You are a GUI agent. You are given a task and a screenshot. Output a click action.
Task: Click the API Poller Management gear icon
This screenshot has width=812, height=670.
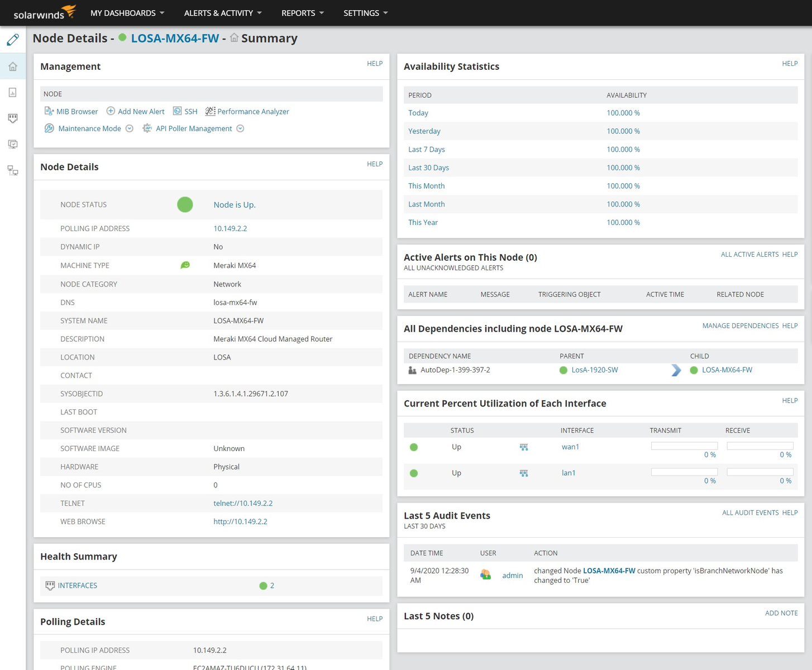tap(147, 128)
